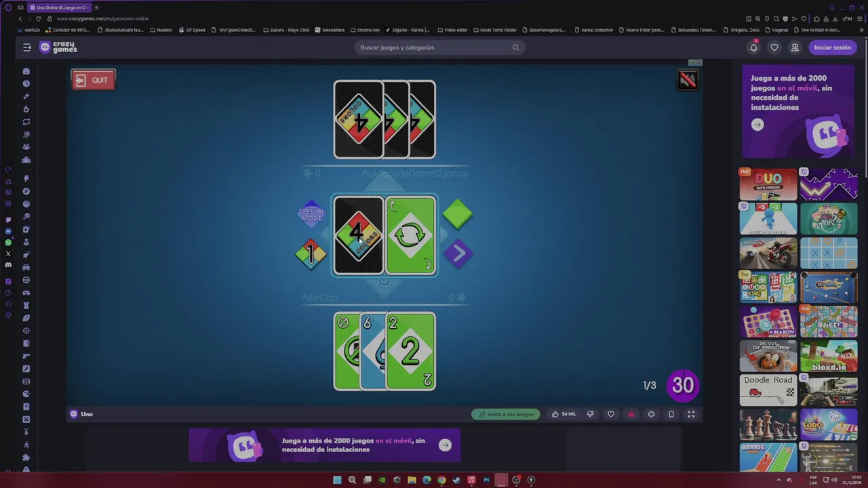Quit the Uno game with QUIT button
This screenshot has width=868, height=488.
tap(93, 80)
